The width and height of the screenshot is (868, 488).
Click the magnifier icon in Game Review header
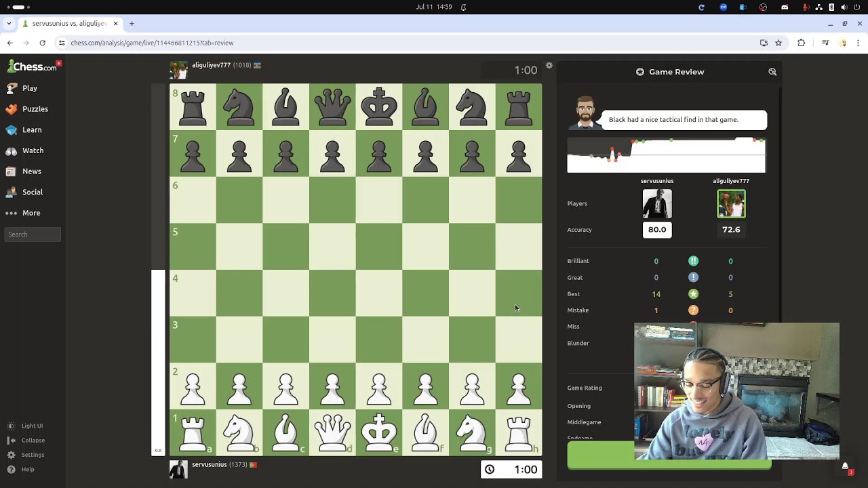[772, 72]
